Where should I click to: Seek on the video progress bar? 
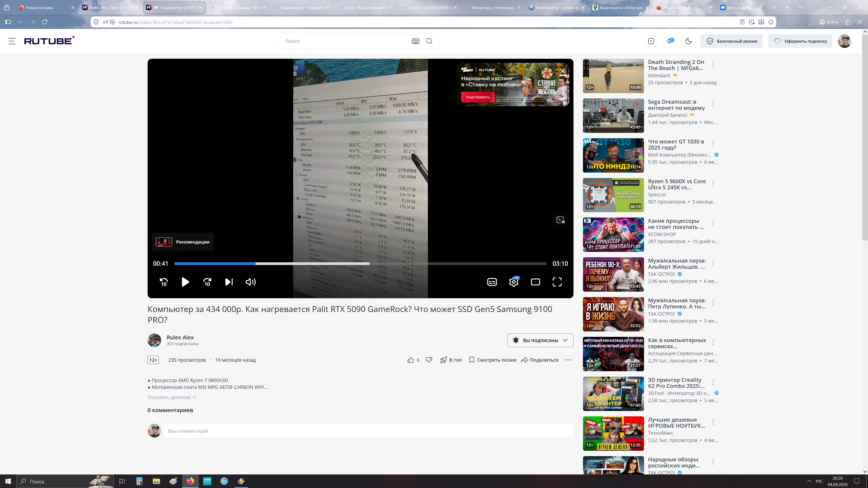coord(360,264)
